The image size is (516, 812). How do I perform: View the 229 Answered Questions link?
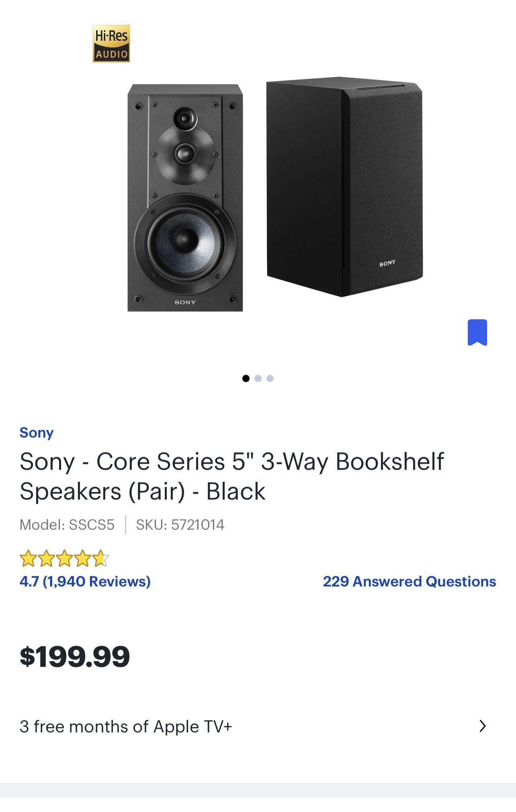[x=409, y=581]
